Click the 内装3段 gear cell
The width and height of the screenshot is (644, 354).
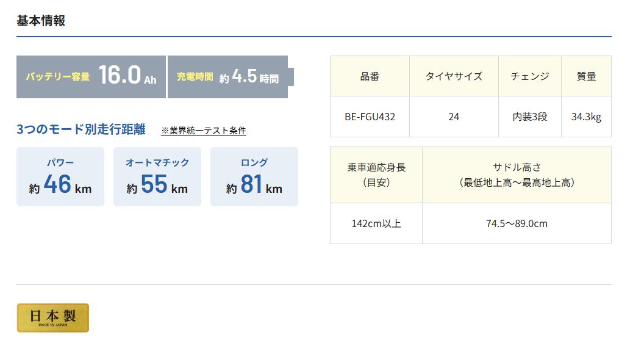(529, 117)
